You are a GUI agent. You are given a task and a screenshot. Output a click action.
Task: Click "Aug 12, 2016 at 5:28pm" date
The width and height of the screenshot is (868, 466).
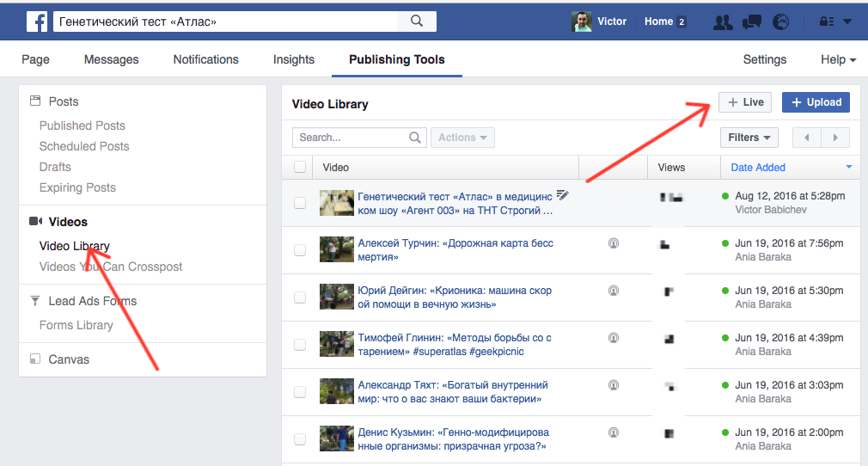coord(790,195)
